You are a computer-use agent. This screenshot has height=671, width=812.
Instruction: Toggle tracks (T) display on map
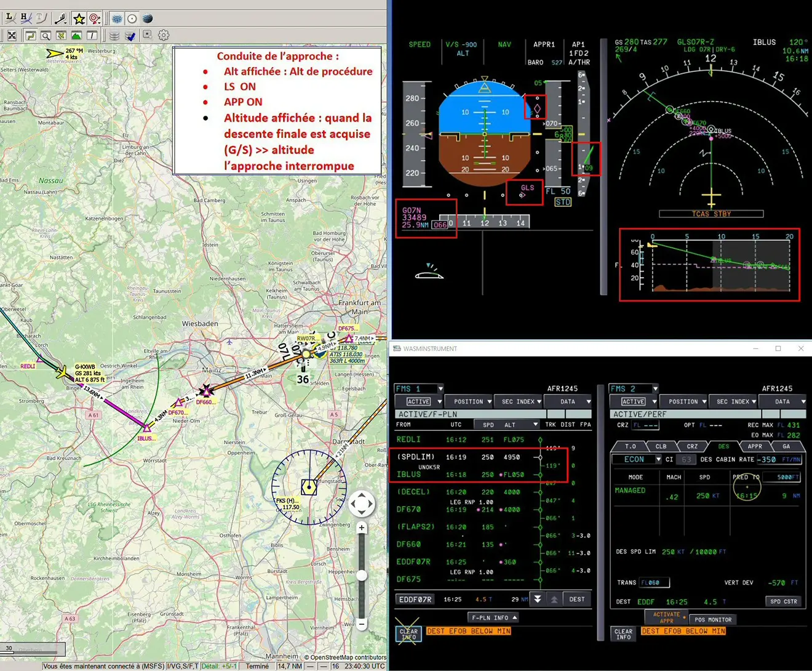coord(41,18)
